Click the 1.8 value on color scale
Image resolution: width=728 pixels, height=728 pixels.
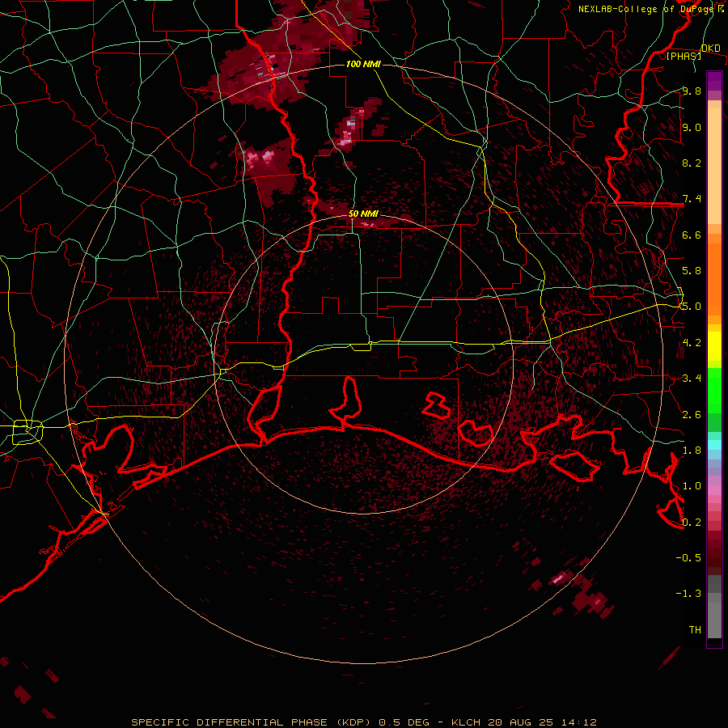pos(692,451)
